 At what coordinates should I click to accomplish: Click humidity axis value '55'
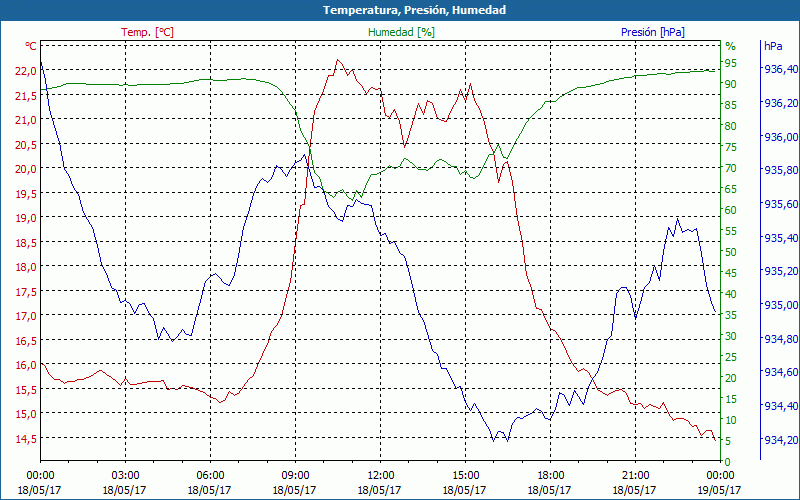point(731,231)
